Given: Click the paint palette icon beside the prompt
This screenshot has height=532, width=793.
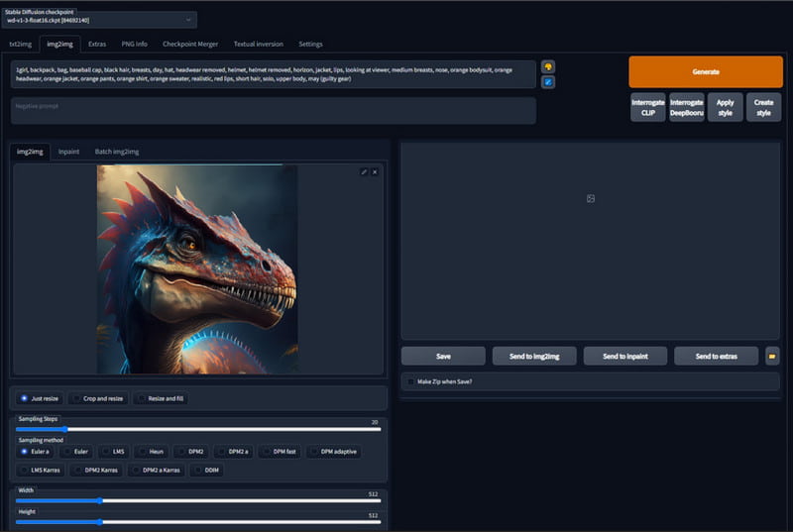Looking at the screenshot, I should pyautogui.click(x=548, y=66).
